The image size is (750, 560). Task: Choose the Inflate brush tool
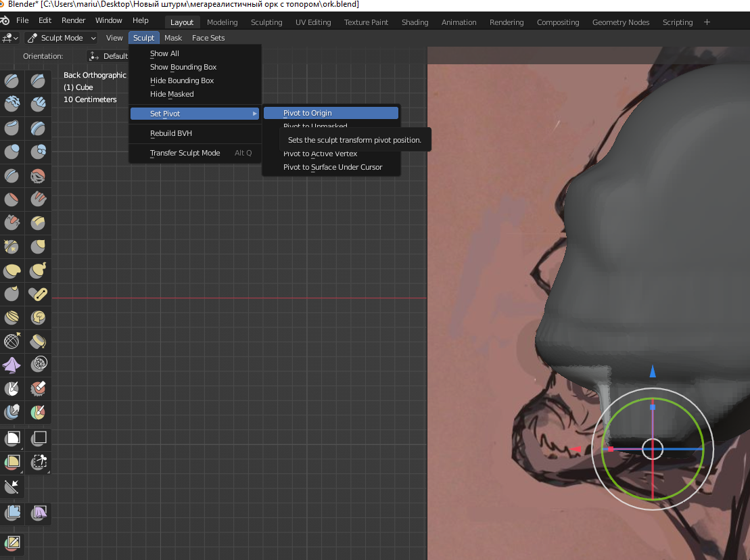[12, 151]
